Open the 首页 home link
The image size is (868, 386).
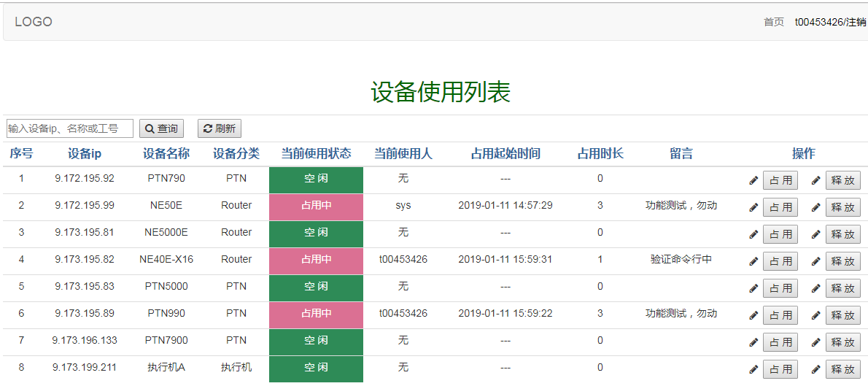[774, 22]
